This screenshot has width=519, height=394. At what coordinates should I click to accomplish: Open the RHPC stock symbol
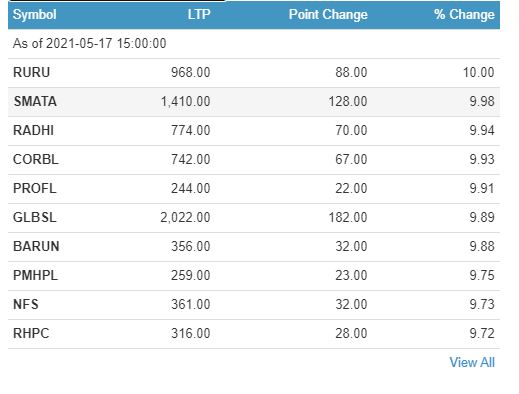(x=31, y=333)
